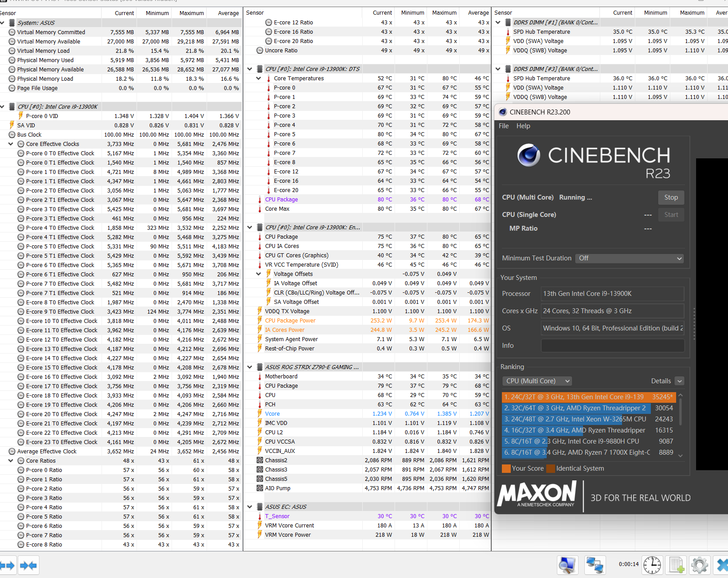The width and height of the screenshot is (728, 578).
Task: Click the Cinebench logo in title bar
Action: coord(503,112)
